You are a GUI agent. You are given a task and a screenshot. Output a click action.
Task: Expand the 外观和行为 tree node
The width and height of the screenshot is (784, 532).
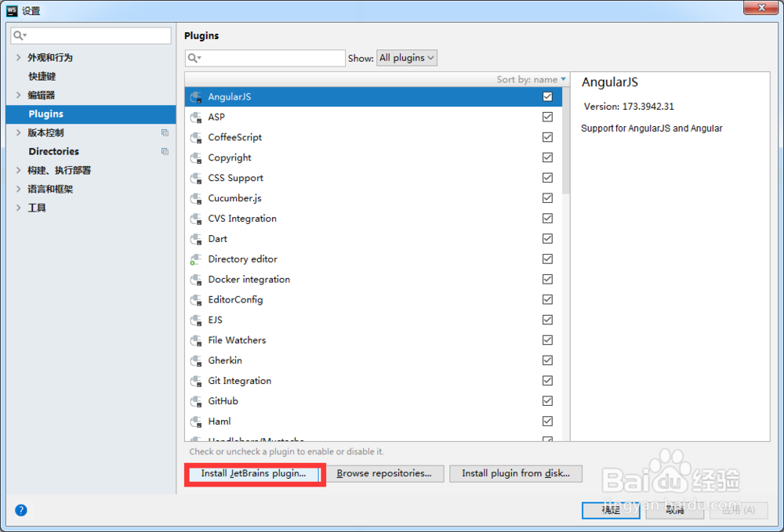point(19,57)
